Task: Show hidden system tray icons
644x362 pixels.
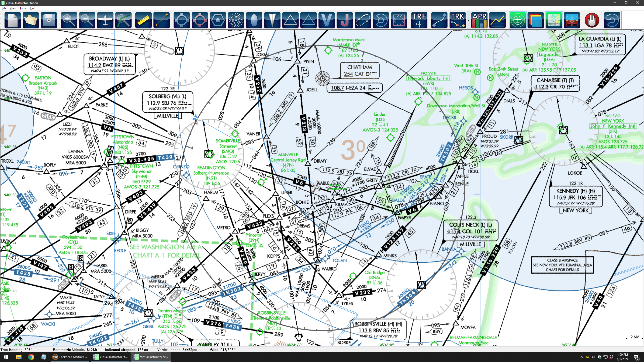Action: (581, 357)
